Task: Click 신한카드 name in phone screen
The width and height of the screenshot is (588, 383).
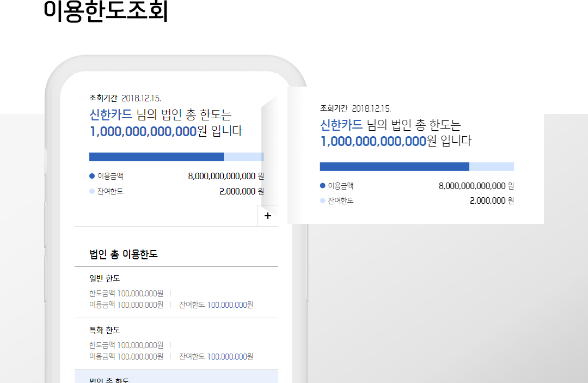Action: coord(111,114)
